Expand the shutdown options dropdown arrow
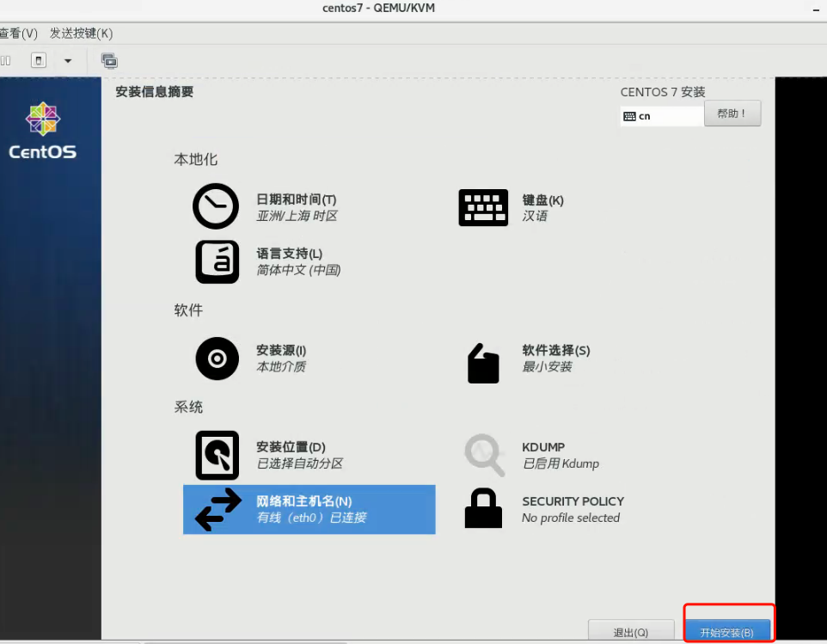This screenshot has width=827, height=644. coord(68,61)
